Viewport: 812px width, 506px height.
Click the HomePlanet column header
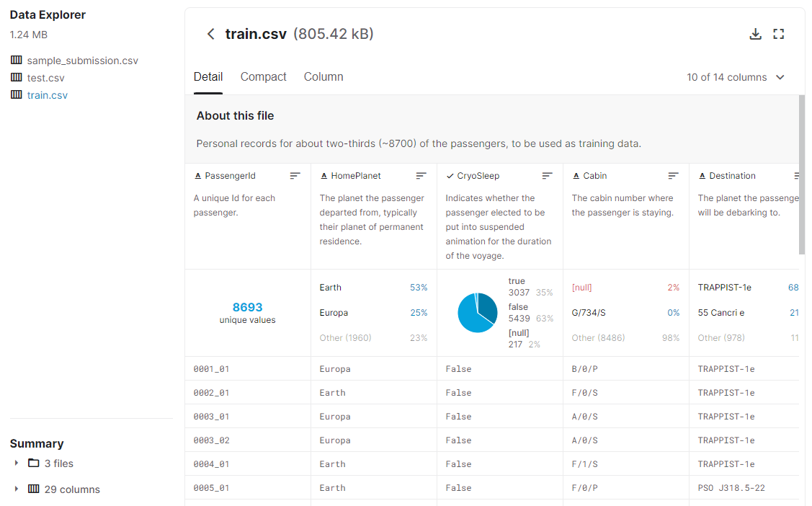point(356,176)
